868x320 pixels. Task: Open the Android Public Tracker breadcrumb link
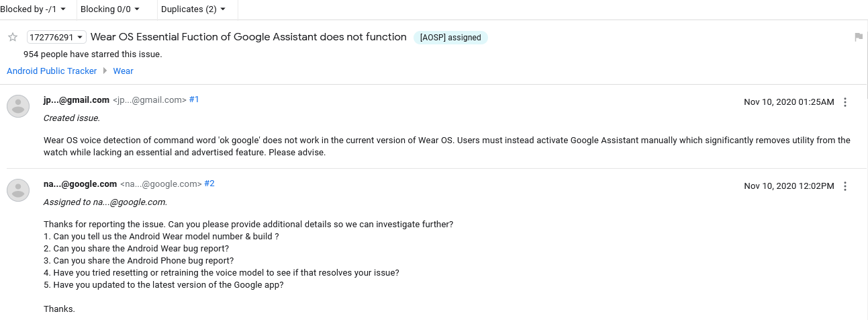[52, 71]
